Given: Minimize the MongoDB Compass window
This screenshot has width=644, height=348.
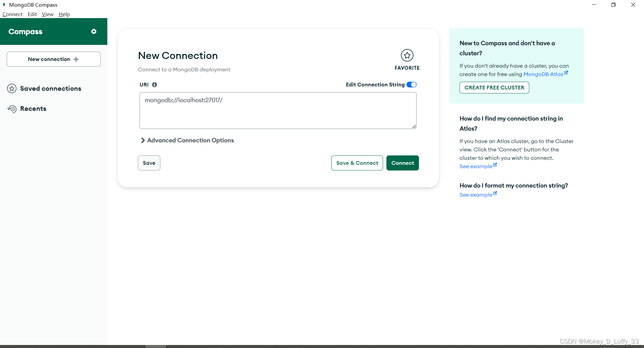Looking at the screenshot, I should 594,5.
